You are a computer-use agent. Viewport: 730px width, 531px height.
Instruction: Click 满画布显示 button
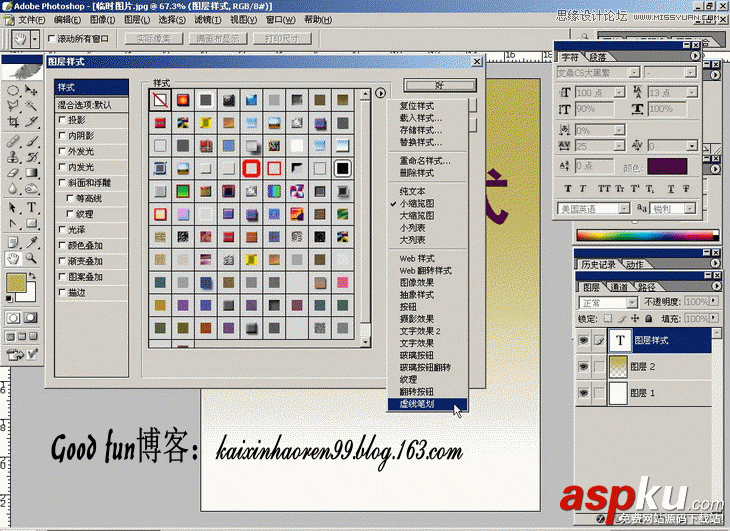[x=217, y=39]
